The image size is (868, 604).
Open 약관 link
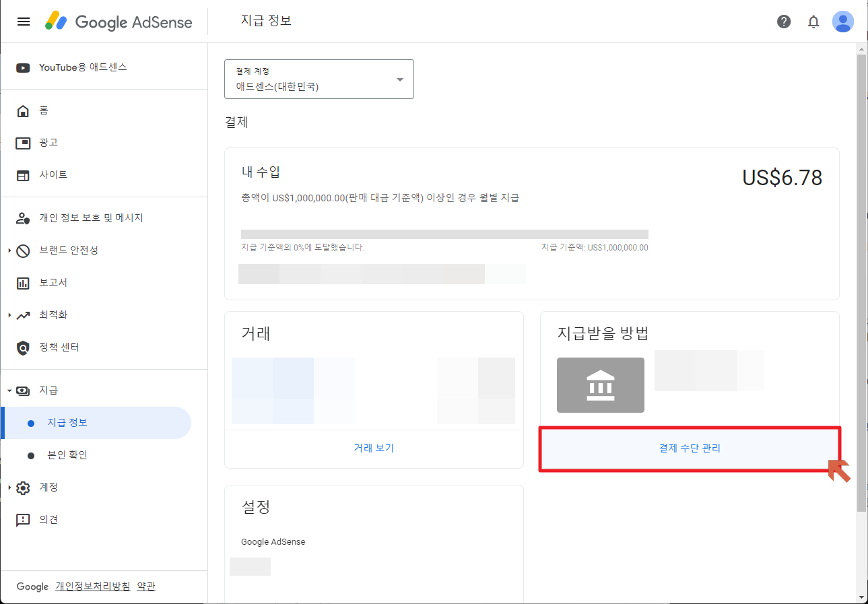(146, 586)
